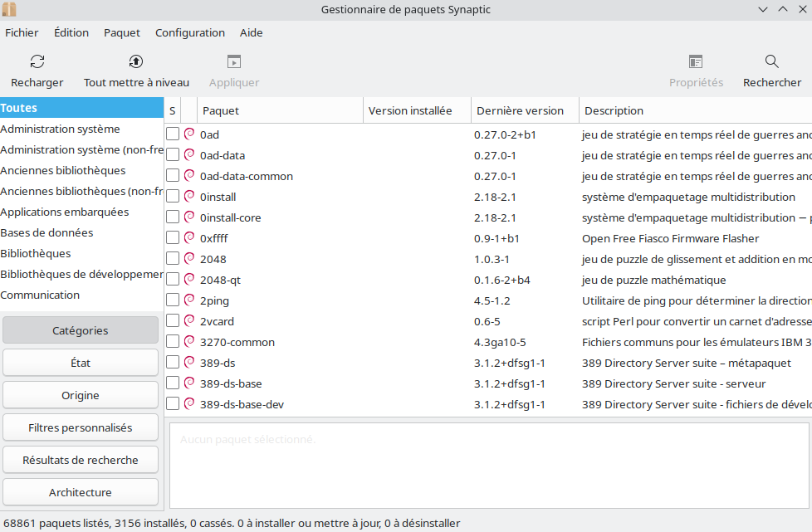
Task: Mark the checkbox for package 2ping
Action: [x=173, y=300]
